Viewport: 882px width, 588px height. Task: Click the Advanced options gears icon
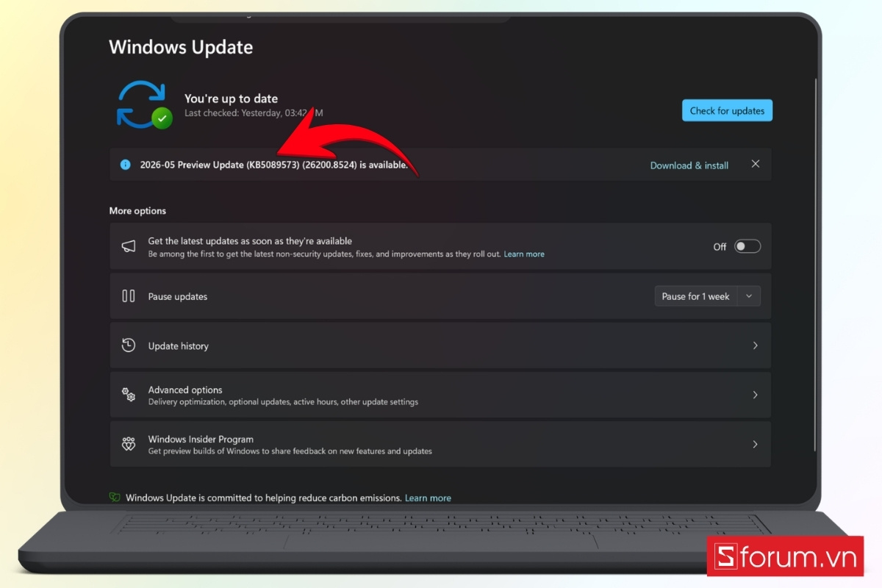129,395
